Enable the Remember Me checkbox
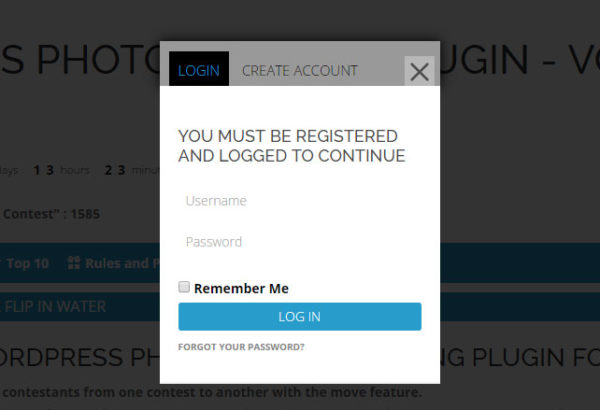The image size is (600, 410). click(184, 287)
